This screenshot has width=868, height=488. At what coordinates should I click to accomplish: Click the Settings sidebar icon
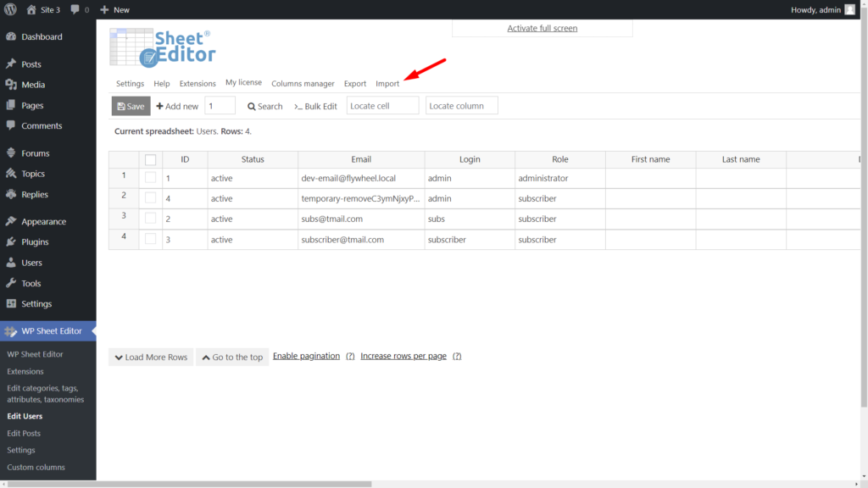coord(11,304)
